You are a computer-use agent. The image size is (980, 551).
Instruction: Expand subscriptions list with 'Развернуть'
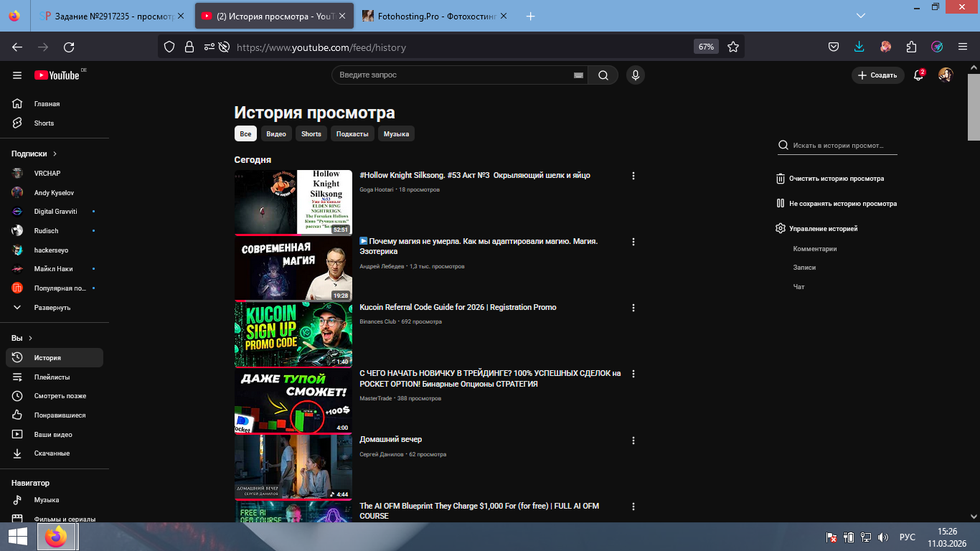tap(52, 307)
